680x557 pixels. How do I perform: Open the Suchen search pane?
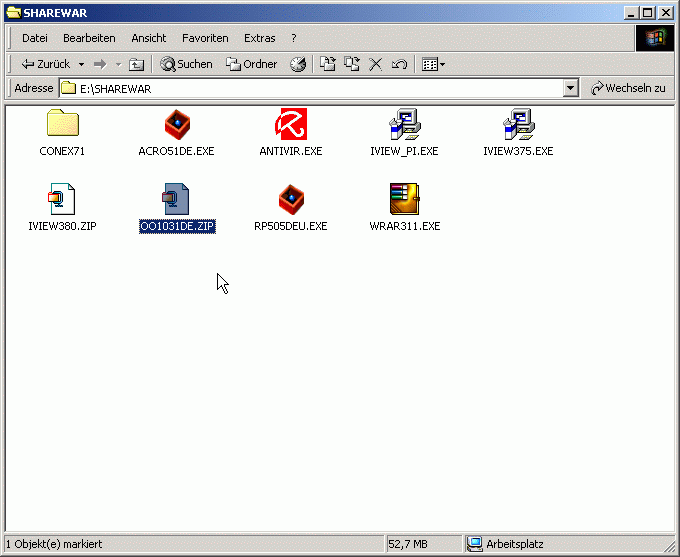(x=186, y=64)
